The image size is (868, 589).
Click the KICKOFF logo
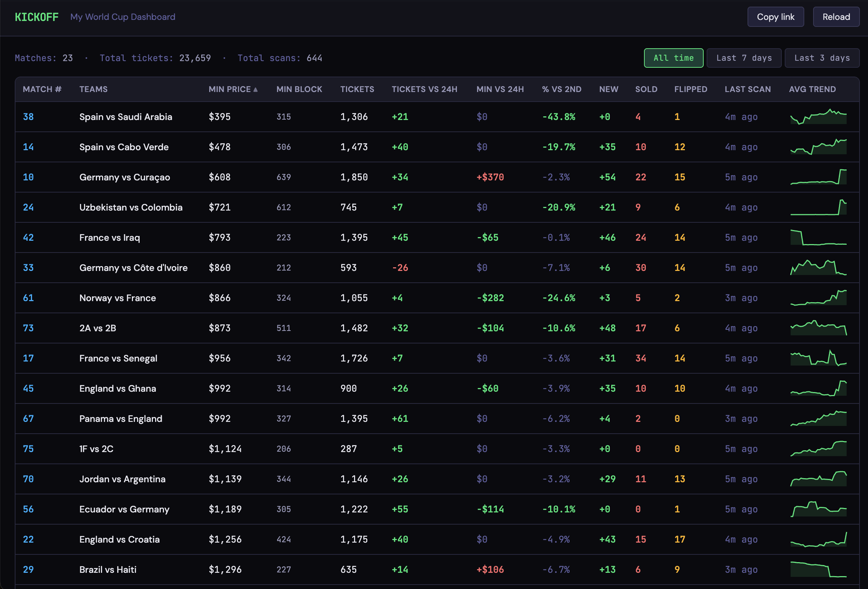pyautogui.click(x=36, y=17)
